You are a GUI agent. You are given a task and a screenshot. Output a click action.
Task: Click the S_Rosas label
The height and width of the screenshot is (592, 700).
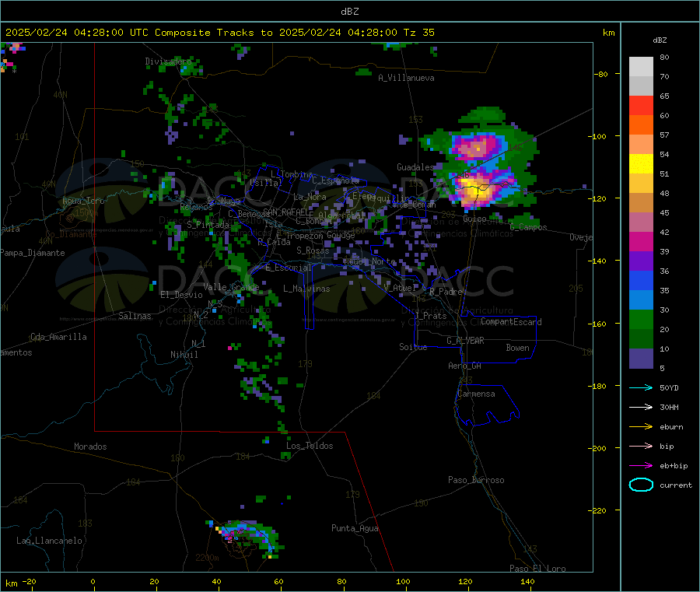pyautogui.click(x=313, y=250)
